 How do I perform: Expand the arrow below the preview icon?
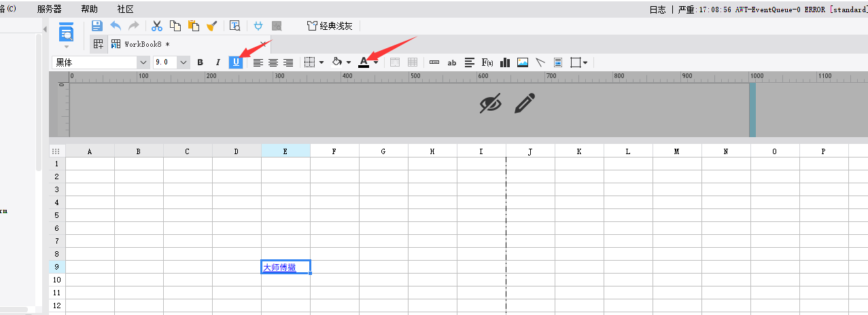[66, 47]
